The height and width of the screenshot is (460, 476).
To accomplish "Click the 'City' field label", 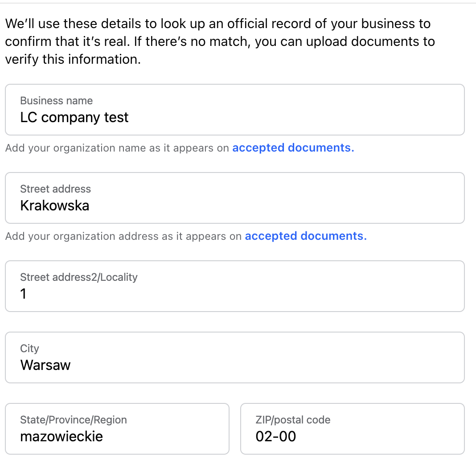I will point(30,349).
